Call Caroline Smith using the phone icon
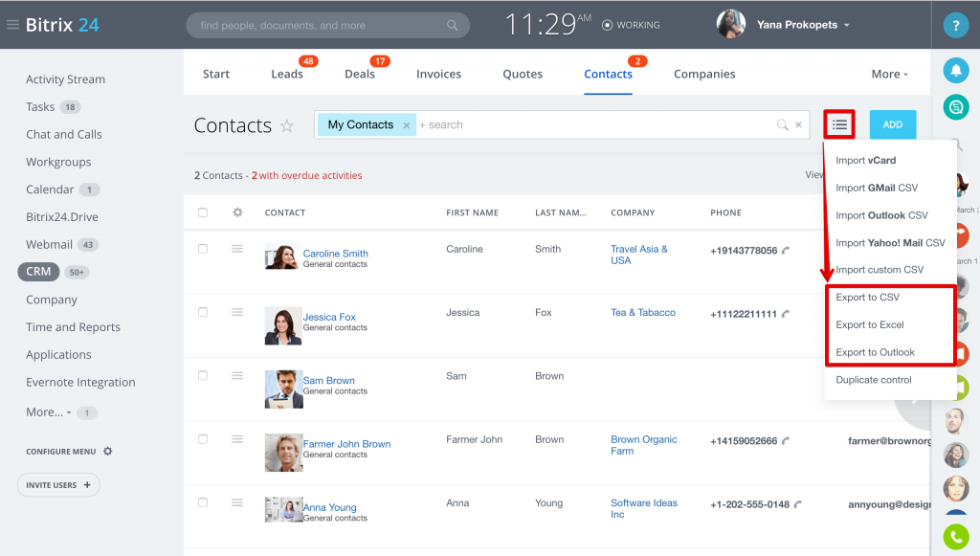The image size is (980, 556). 786,251
